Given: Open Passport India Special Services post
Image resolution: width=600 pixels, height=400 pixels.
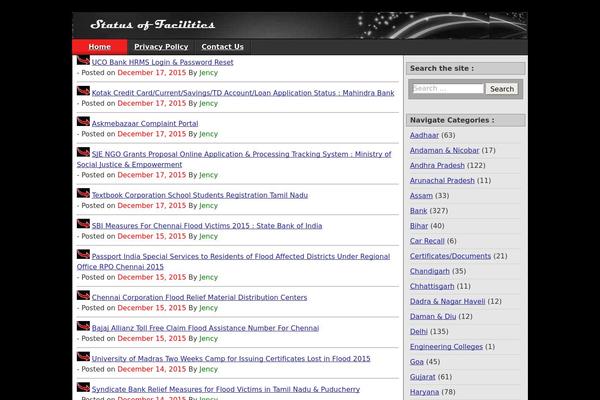Looking at the screenshot, I should point(233,261).
